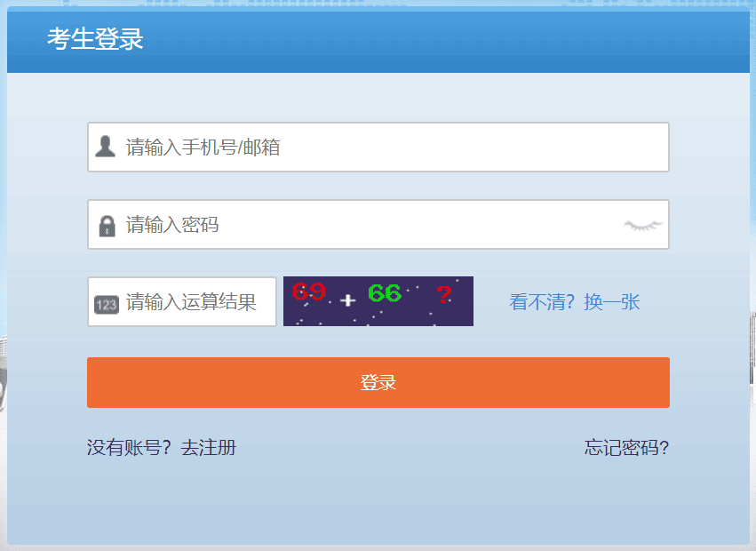
Task: Click the green 66 in the captcha image
Action: [385, 292]
